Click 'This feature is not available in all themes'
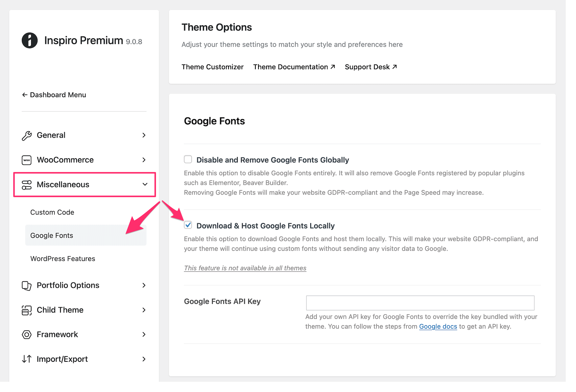Image resolution: width=576 pixels, height=392 pixels. pos(245,268)
